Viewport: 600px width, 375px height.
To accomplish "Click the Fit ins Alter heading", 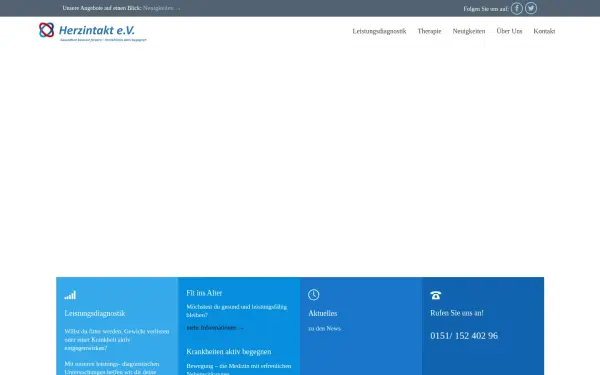I will 204,293.
